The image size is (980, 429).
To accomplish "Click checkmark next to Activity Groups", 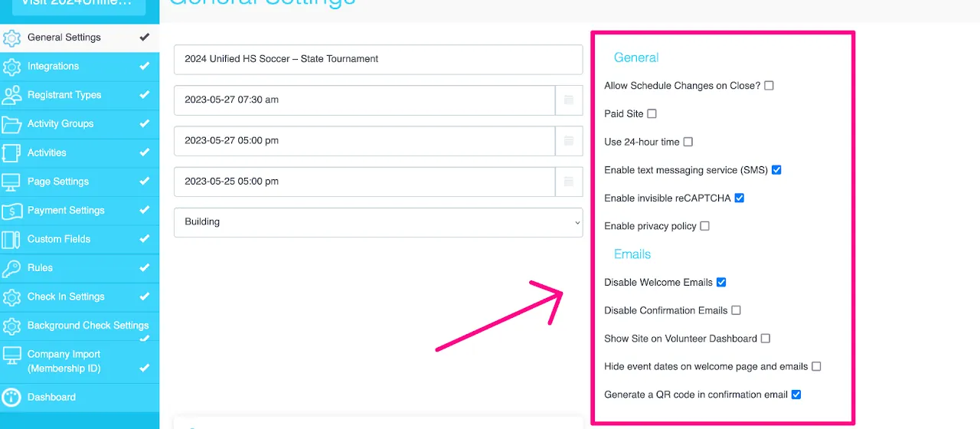I will [x=144, y=123].
